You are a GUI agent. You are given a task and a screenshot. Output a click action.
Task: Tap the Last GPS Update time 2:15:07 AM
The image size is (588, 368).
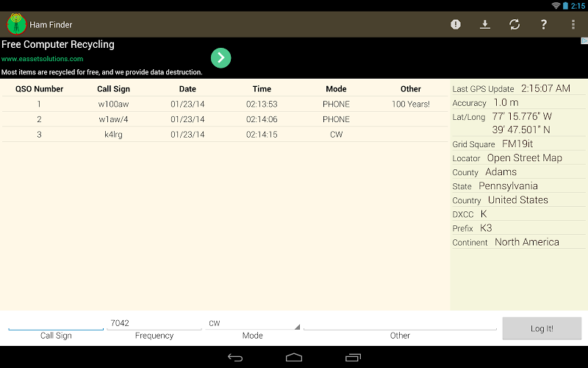[x=545, y=88]
